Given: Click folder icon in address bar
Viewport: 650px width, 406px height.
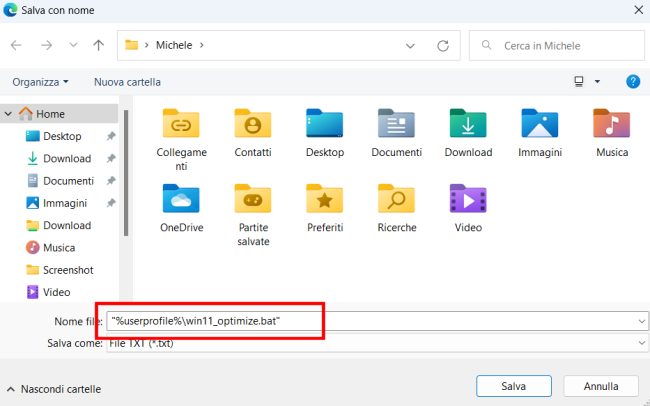Looking at the screenshot, I should [x=131, y=45].
